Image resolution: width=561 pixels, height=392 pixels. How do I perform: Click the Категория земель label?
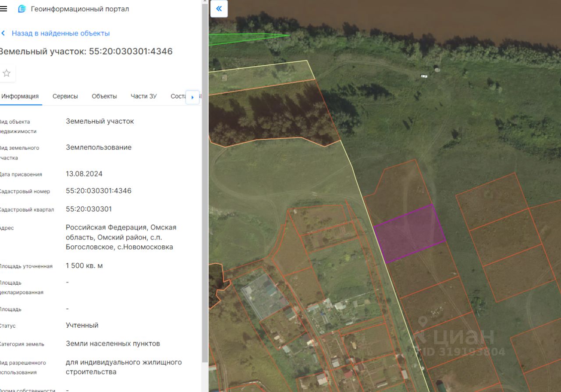coord(22,344)
